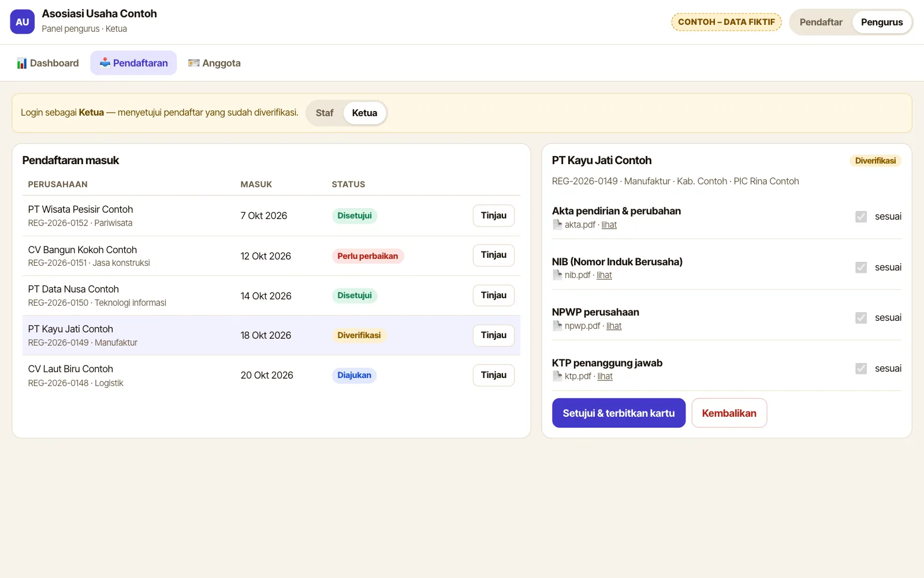
Task: Click the Dashboard bar chart icon
Action: [22, 64]
